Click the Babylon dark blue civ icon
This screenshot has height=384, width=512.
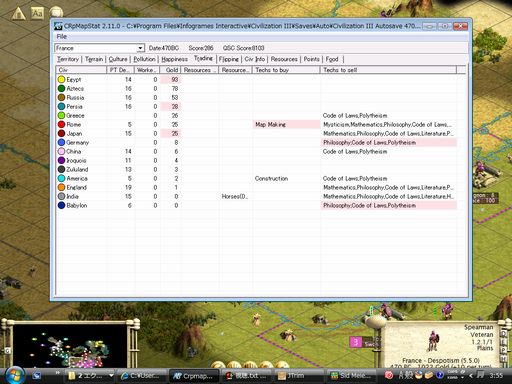pyautogui.click(x=61, y=205)
